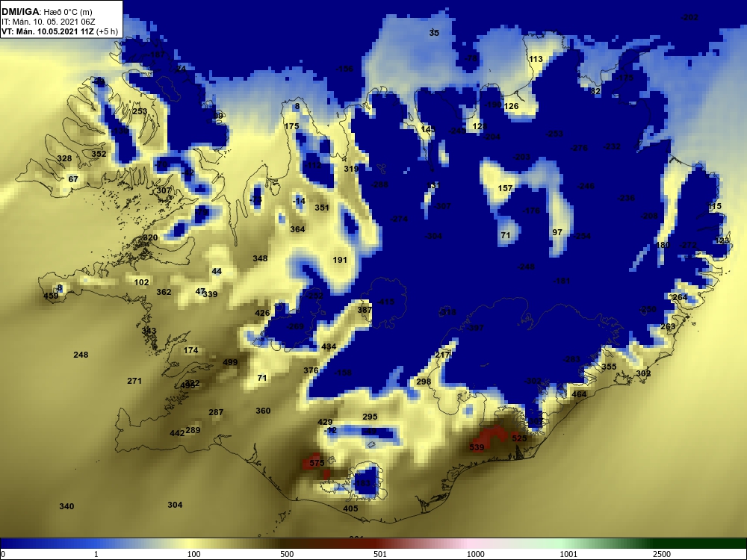Click the '1001' label on the color scale
Image resolution: width=747 pixels, height=560 pixels.
[568, 554]
